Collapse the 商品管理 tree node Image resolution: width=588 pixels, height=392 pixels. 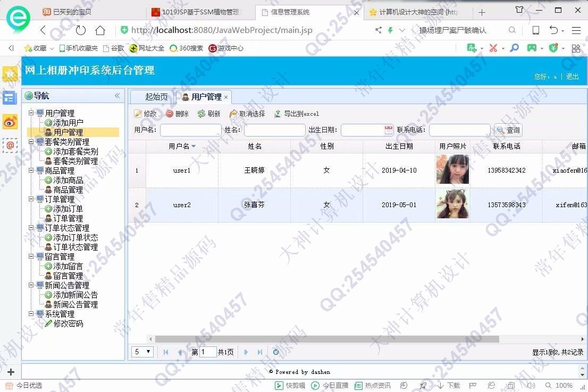pyautogui.click(x=31, y=171)
